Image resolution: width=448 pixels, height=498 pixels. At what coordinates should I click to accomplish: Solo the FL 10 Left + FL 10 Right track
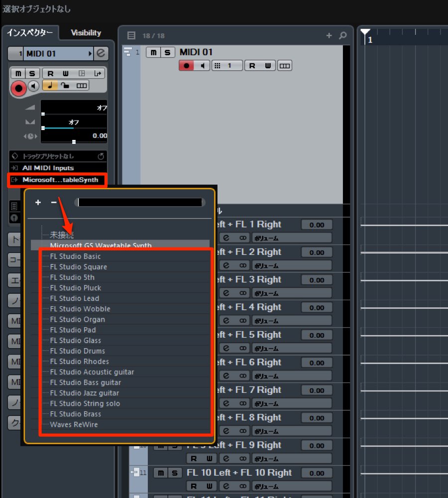175,473
